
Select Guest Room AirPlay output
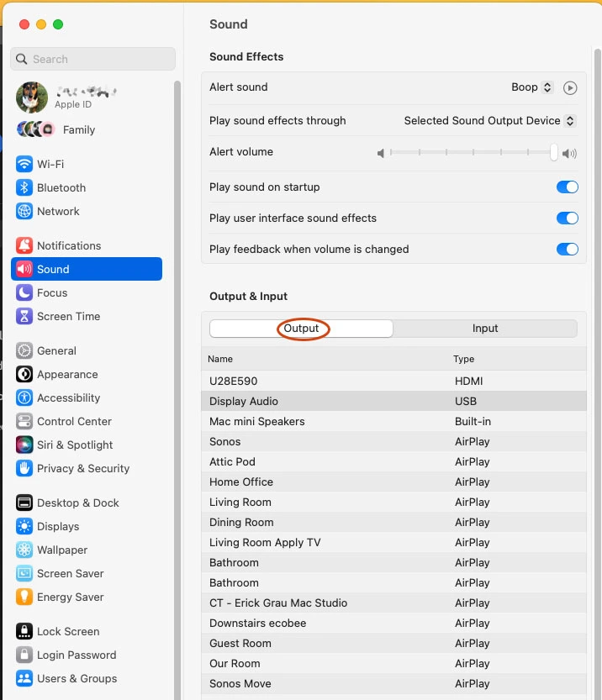point(393,644)
